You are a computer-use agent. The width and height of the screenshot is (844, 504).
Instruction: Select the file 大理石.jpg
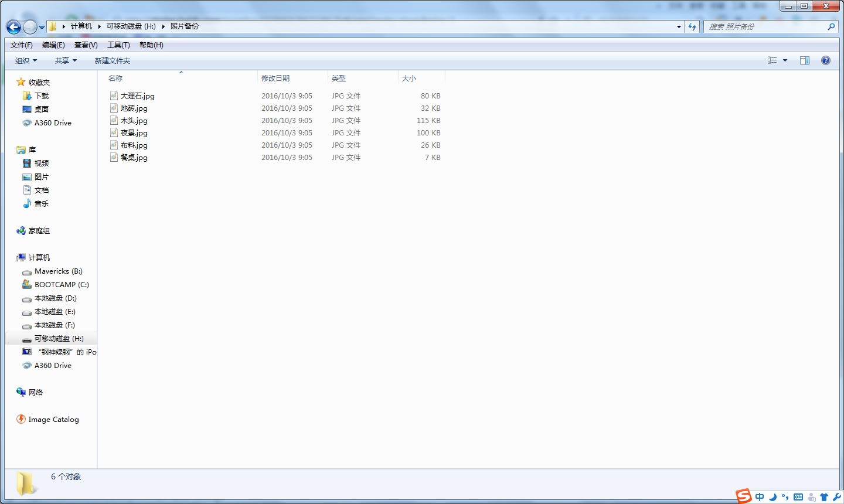tap(138, 96)
